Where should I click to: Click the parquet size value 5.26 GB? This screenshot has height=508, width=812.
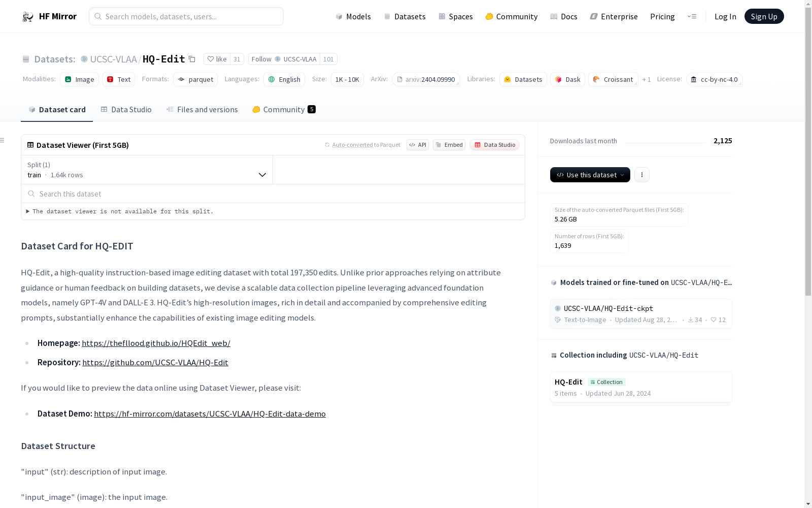point(566,219)
